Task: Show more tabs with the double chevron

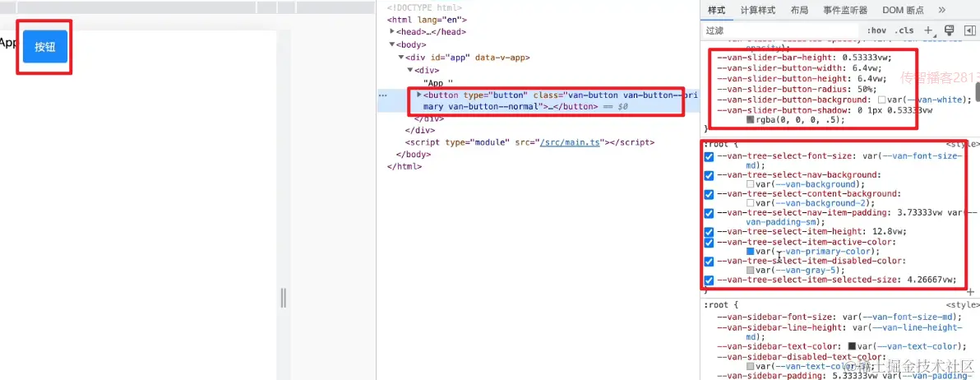Action: pyautogui.click(x=942, y=10)
